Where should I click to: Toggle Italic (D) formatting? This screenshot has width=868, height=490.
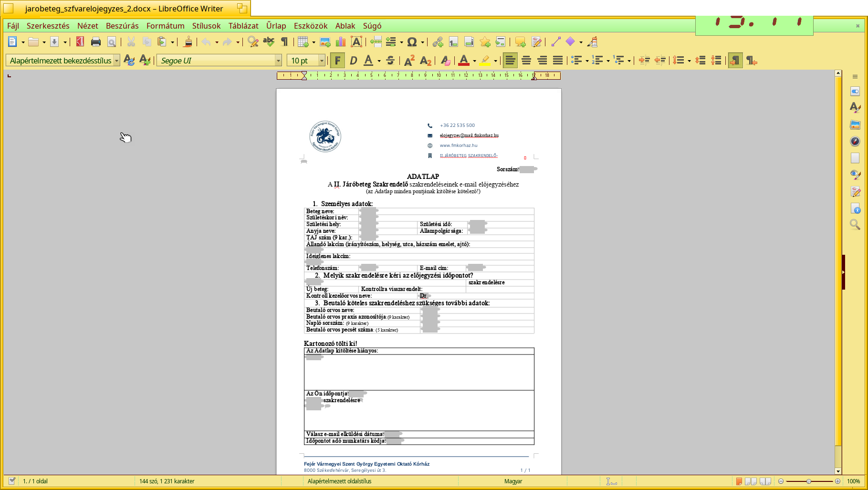click(353, 61)
